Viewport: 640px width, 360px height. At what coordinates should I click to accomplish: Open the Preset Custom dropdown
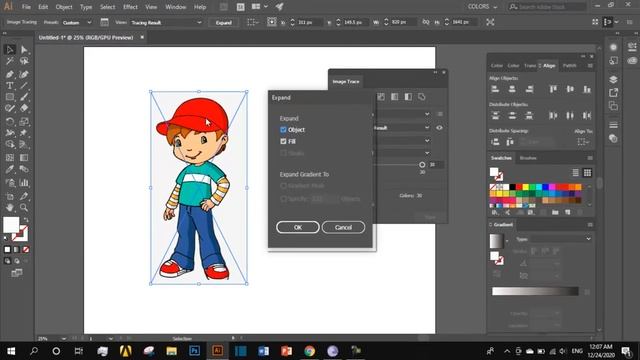point(77,22)
